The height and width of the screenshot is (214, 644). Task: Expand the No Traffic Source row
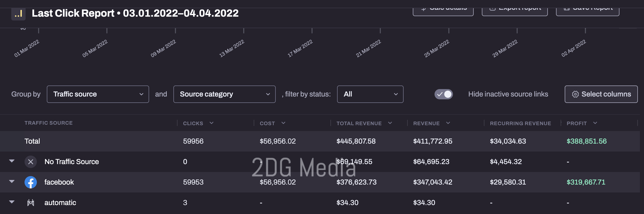(12, 161)
